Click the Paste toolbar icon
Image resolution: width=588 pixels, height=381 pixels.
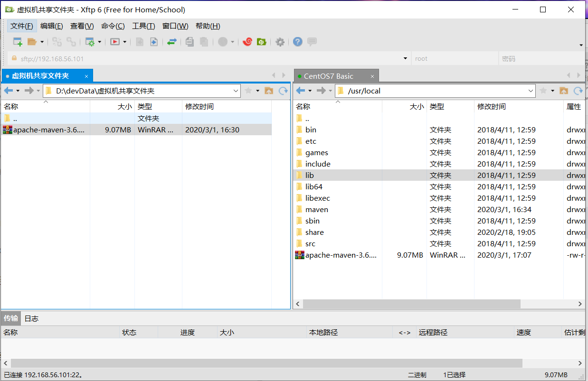pos(204,42)
